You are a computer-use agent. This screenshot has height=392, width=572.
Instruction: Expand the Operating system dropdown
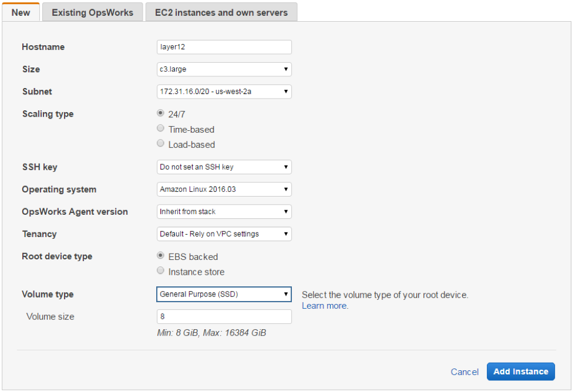(224, 190)
